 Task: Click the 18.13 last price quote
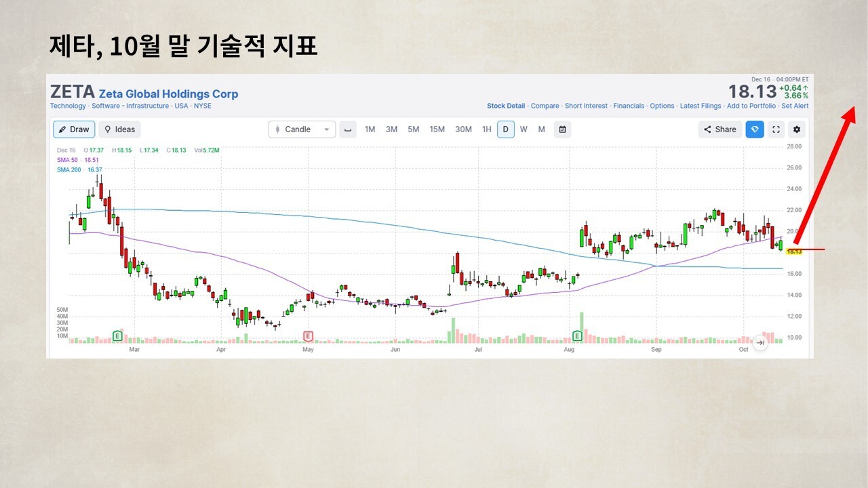tap(752, 91)
